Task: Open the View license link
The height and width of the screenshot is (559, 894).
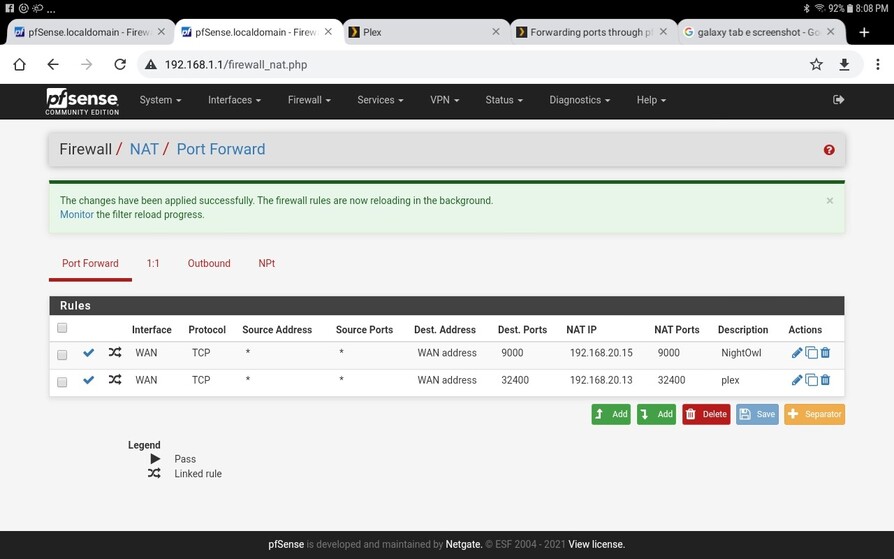Action: 596,544
